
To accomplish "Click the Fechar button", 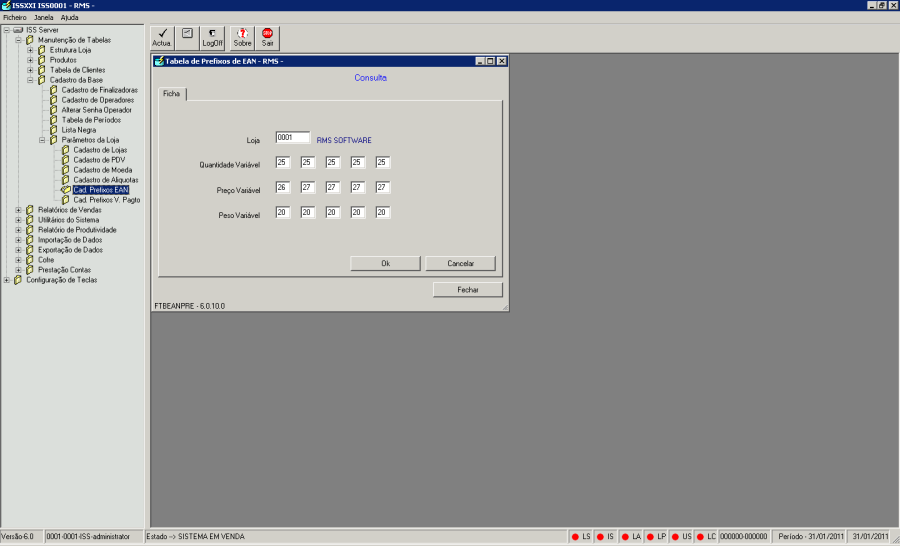I will point(468,290).
